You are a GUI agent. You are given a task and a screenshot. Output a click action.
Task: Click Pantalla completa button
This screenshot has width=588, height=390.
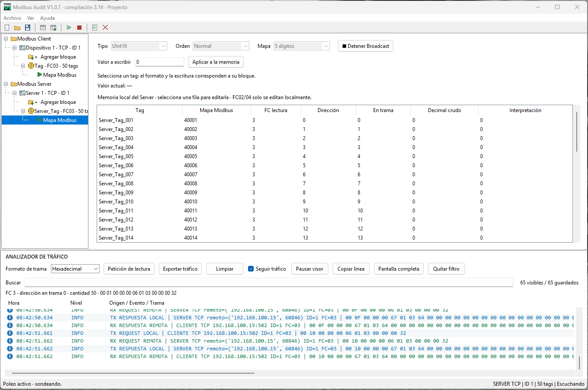[x=399, y=269]
